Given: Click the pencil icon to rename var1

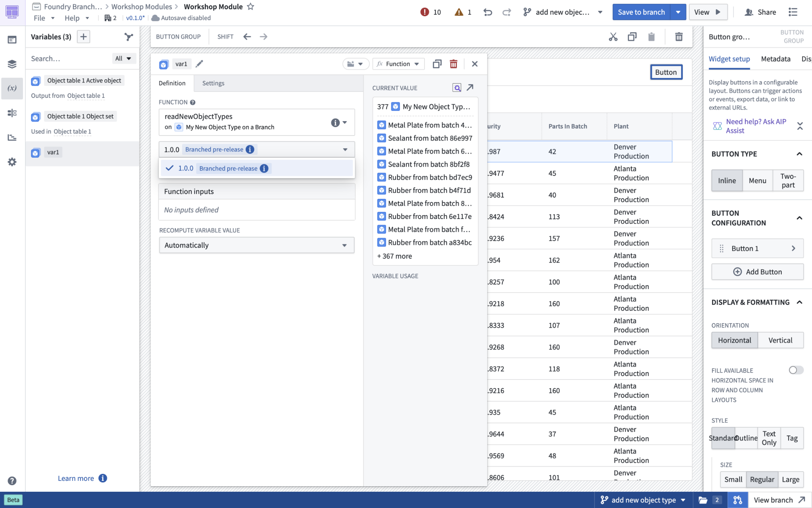Looking at the screenshot, I should (199, 63).
